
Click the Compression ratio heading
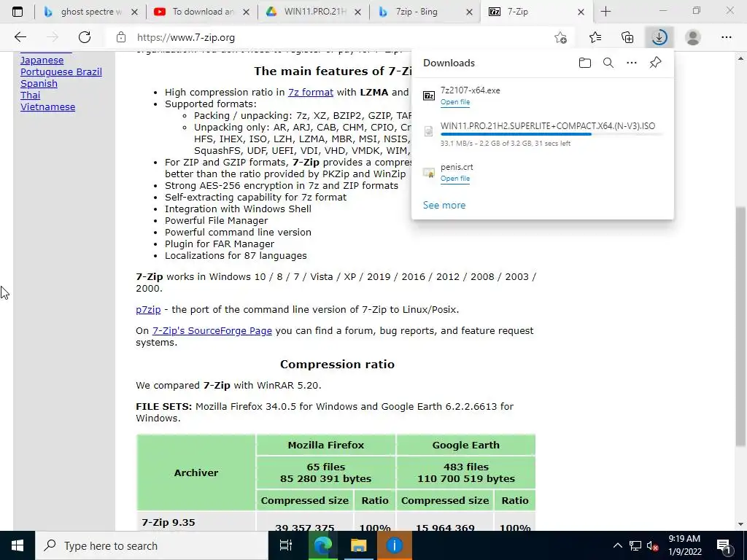(337, 365)
